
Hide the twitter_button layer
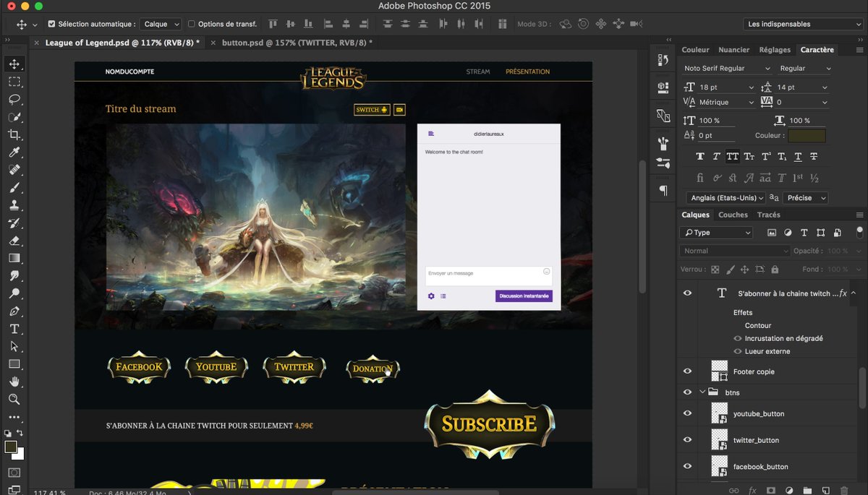[x=687, y=439]
